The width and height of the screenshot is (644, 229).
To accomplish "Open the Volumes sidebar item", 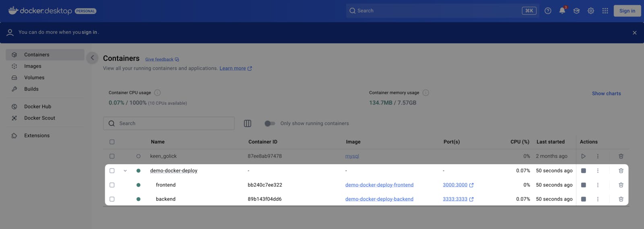I will point(45,78).
